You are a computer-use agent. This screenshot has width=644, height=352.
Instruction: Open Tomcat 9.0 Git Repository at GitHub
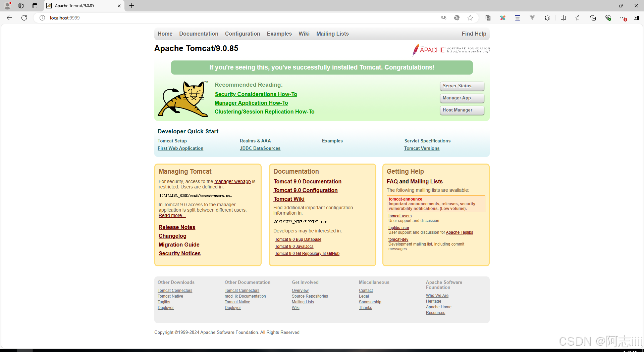(307, 254)
